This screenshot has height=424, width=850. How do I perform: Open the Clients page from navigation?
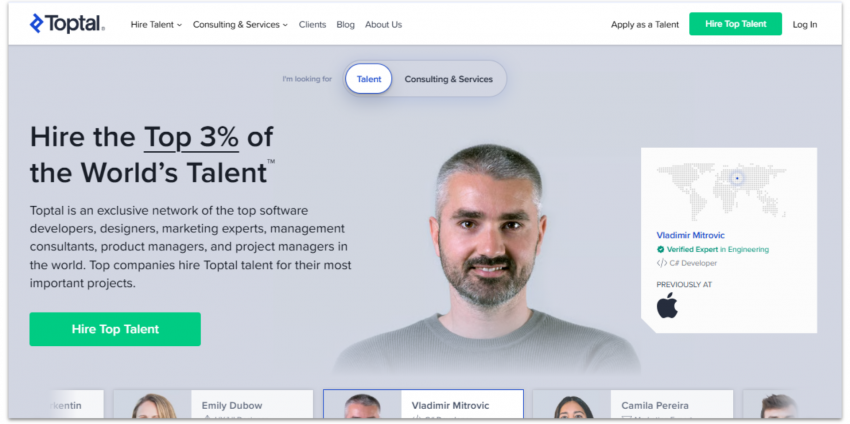tap(312, 25)
